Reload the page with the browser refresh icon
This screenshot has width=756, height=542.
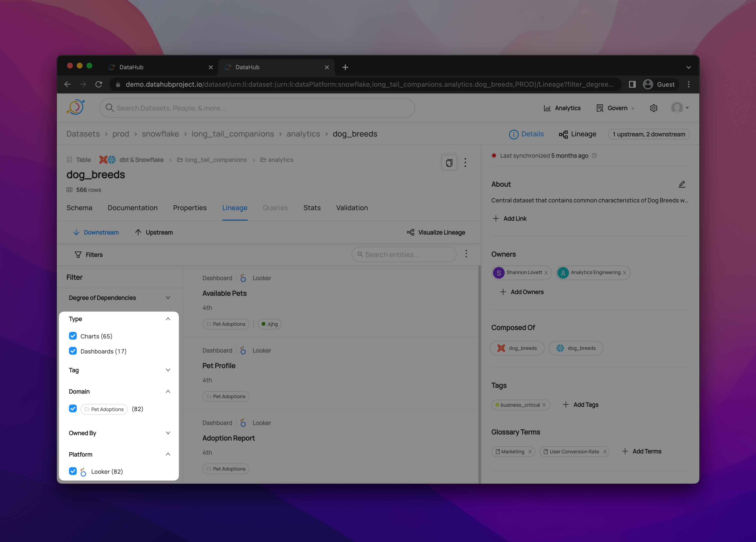click(99, 84)
